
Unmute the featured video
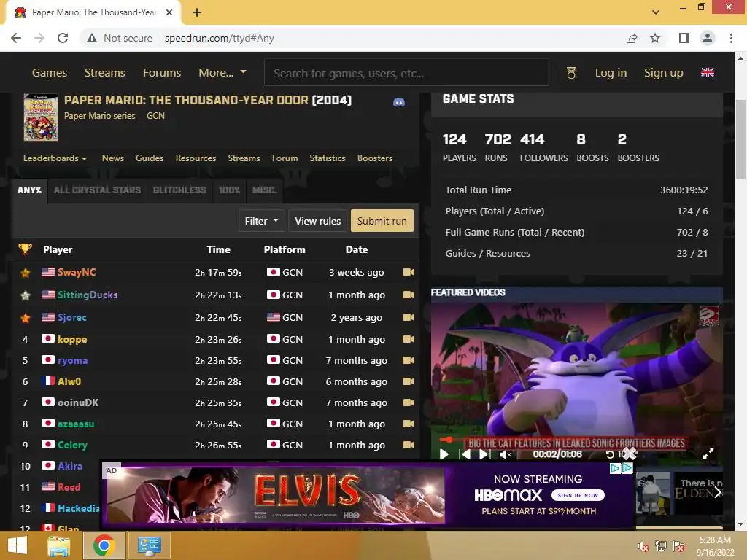(x=506, y=455)
